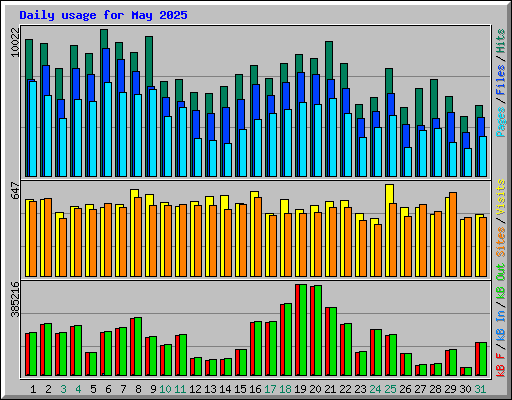
Task: Click the green kB out bar for day 30
Action: [468, 372]
